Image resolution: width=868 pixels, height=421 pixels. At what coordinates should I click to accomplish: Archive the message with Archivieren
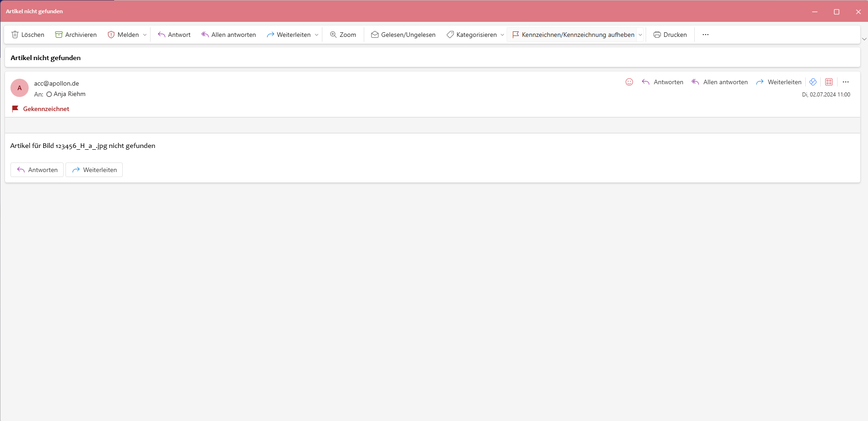tap(76, 35)
